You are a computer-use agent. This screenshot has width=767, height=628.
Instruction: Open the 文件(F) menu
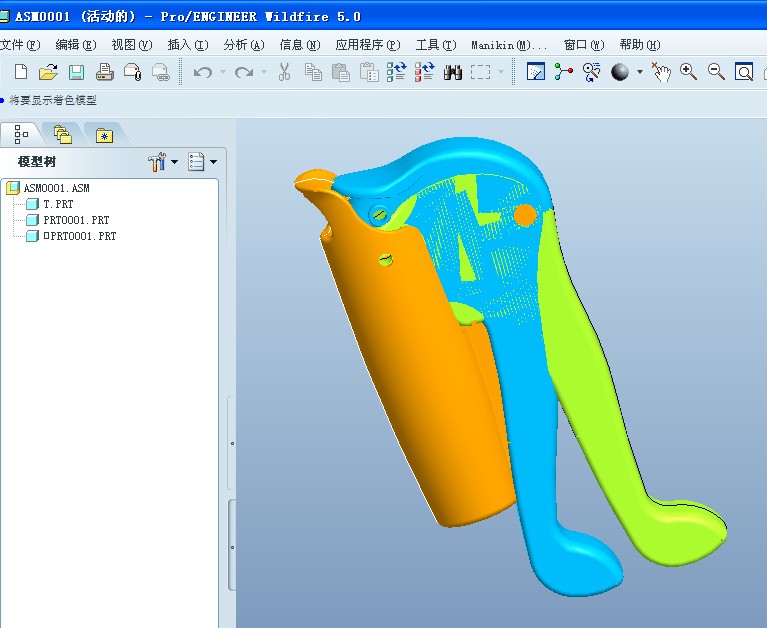pyautogui.click(x=20, y=45)
